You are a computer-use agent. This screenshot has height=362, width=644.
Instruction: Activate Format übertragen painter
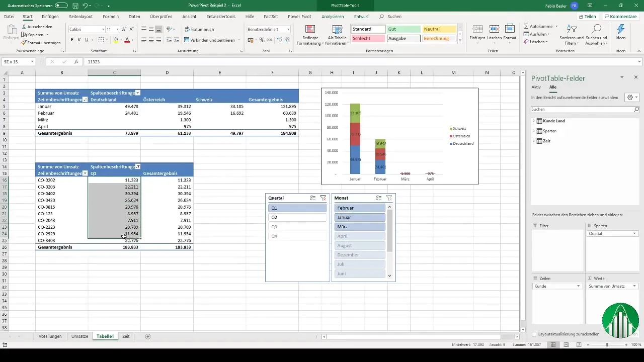pos(40,43)
